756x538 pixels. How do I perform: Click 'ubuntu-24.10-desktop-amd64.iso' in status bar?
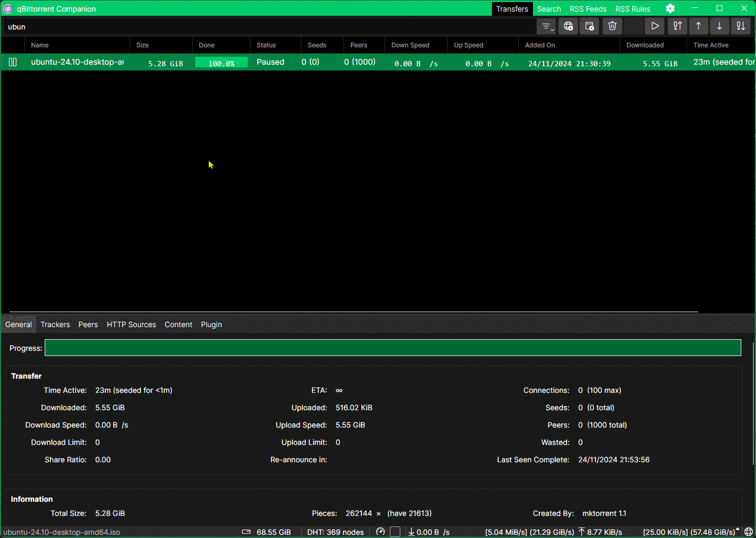coord(62,532)
